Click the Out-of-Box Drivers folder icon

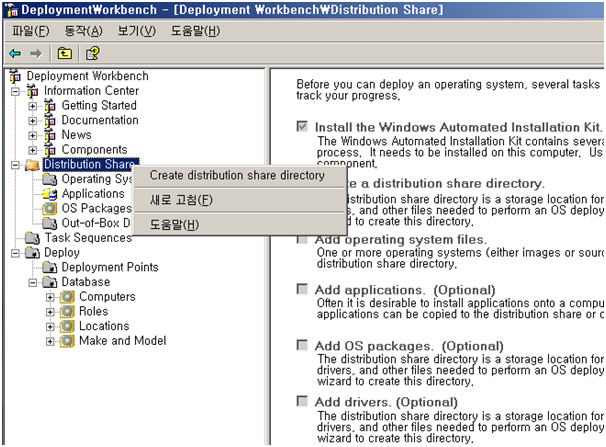point(50,223)
